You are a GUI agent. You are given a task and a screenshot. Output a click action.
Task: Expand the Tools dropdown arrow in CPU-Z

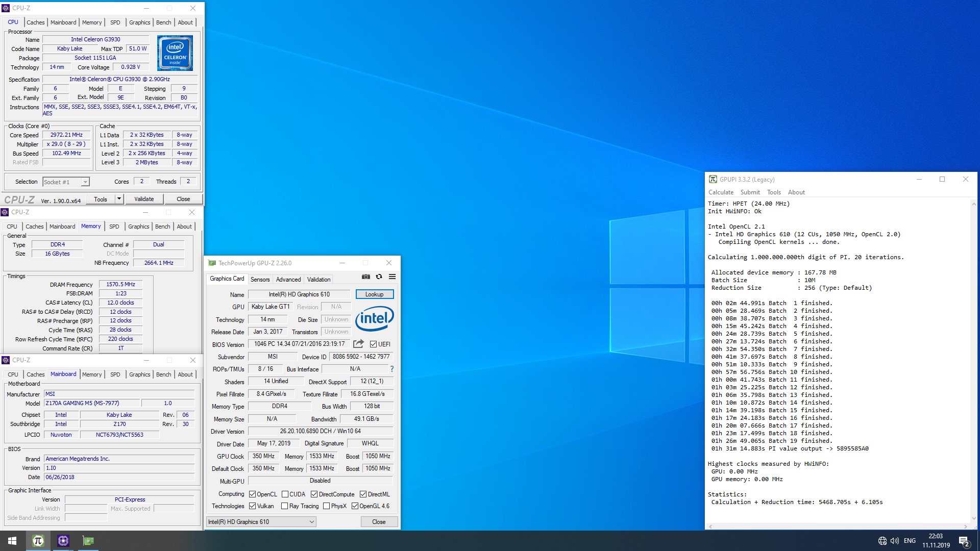coord(119,199)
